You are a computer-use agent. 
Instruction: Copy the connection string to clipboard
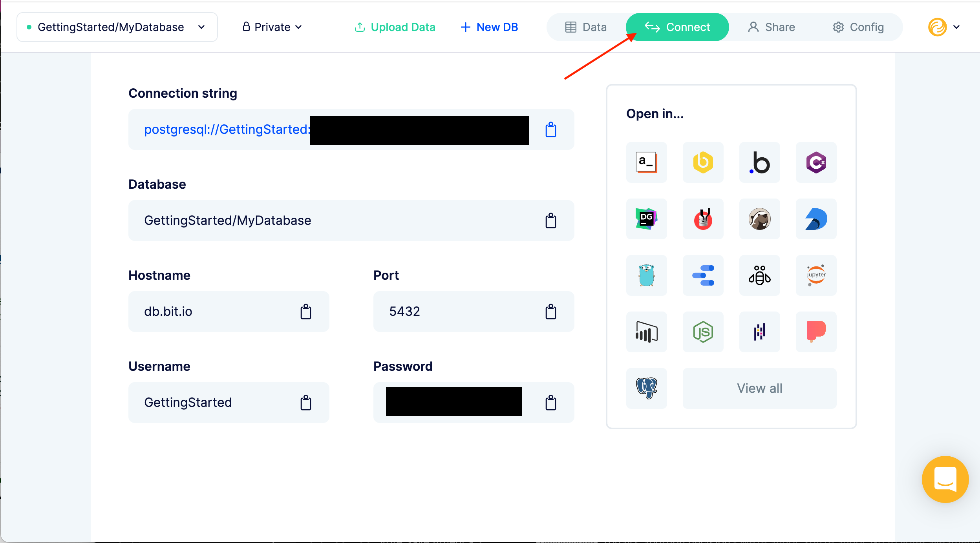click(550, 130)
